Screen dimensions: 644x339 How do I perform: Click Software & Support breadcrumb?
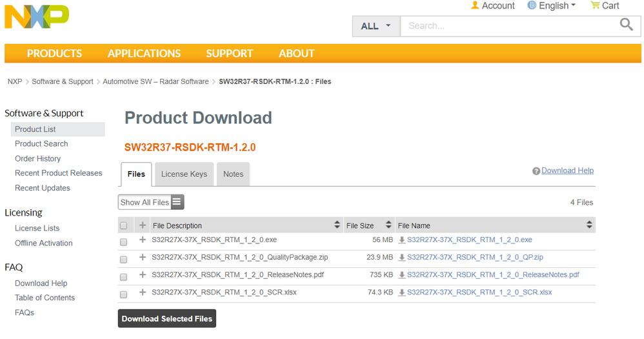click(63, 81)
